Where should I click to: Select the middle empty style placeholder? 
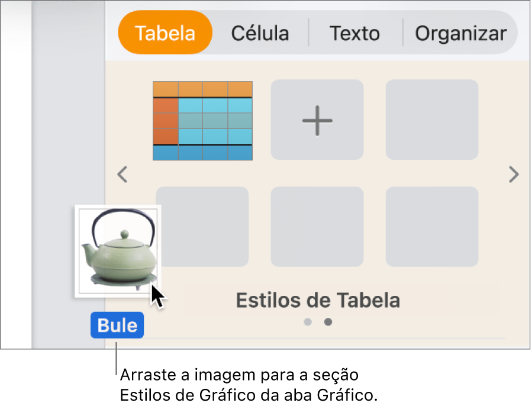click(317, 226)
